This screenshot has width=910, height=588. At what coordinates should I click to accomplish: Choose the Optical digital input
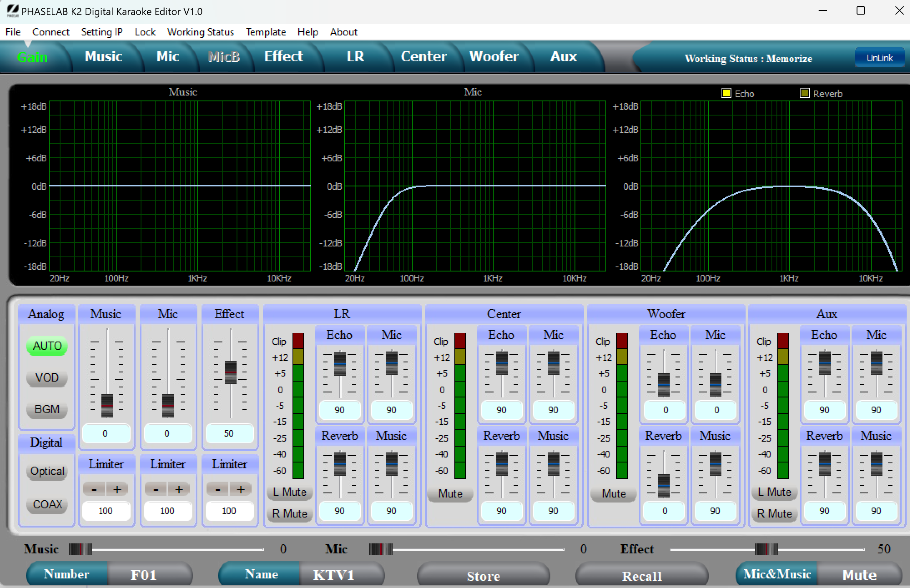tap(47, 471)
